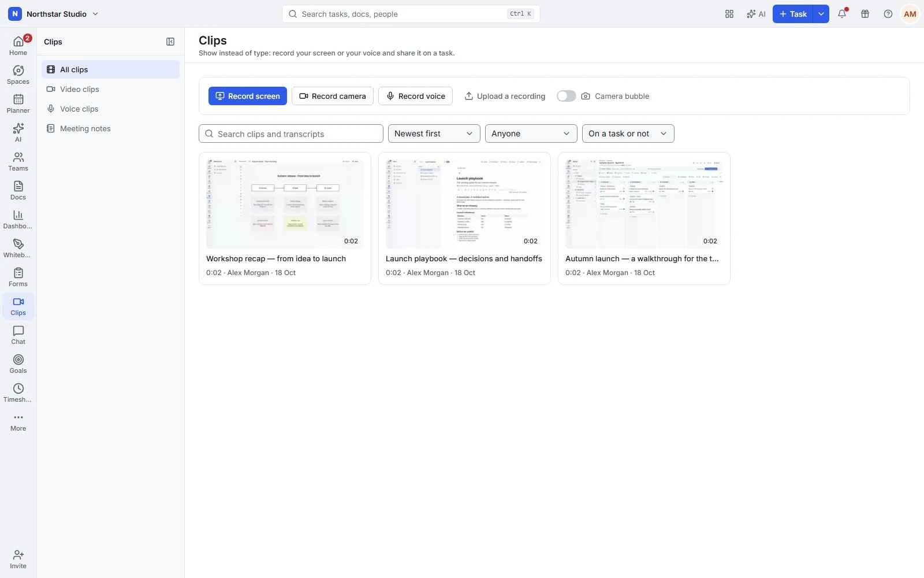Open the Goals section
Image resolution: width=924 pixels, height=578 pixels.
18,364
